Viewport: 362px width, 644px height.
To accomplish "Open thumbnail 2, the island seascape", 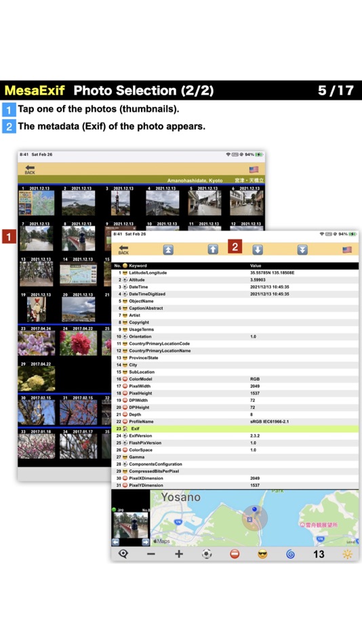I will point(79,203).
